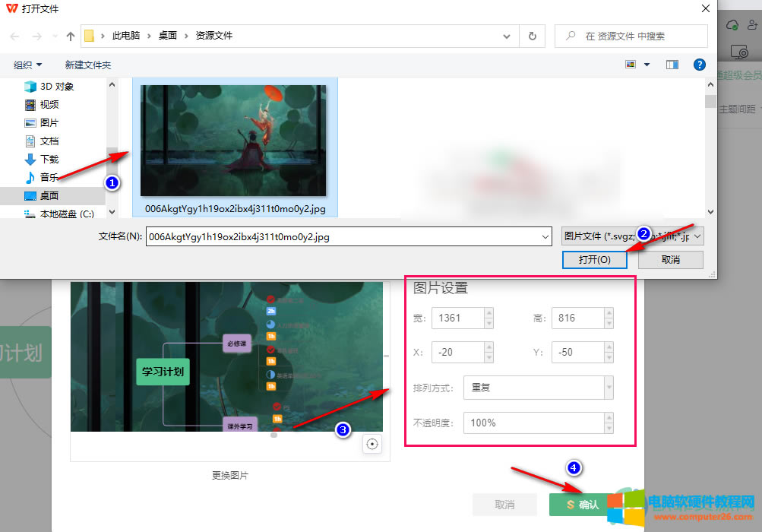Go up one folder level
Screen dimensions: 762x532
tap(71, 36)
